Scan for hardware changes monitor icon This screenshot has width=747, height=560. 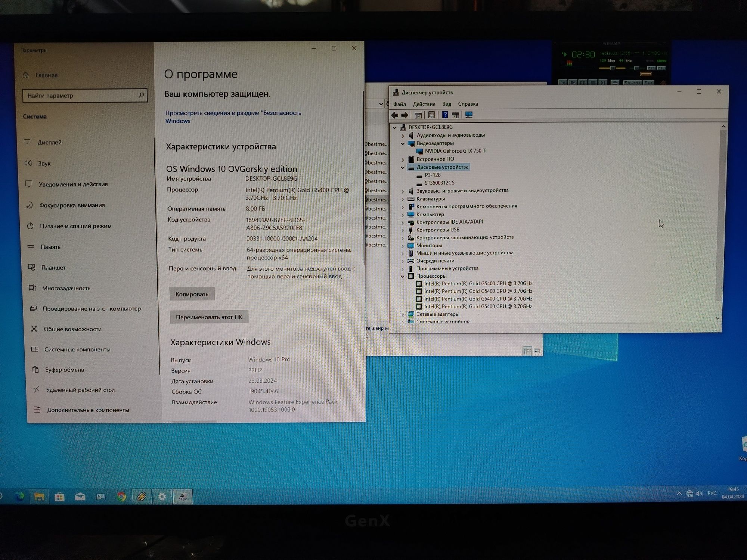[469, 115]
